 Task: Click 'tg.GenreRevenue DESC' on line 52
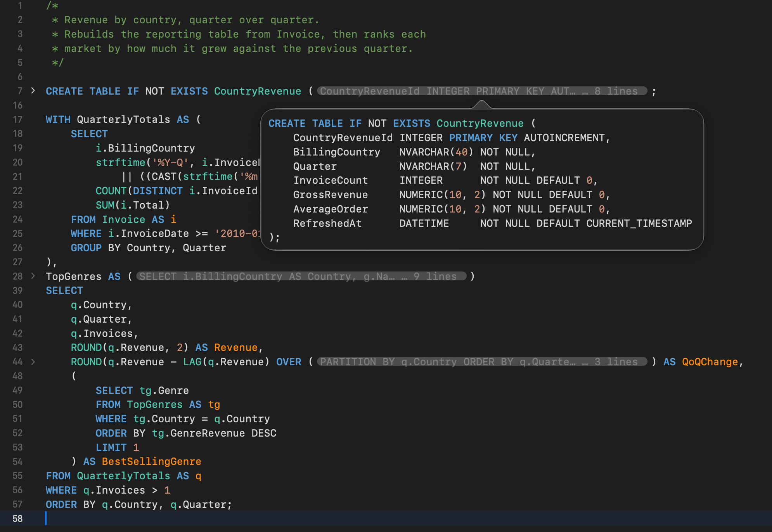(x=214, y=433)
